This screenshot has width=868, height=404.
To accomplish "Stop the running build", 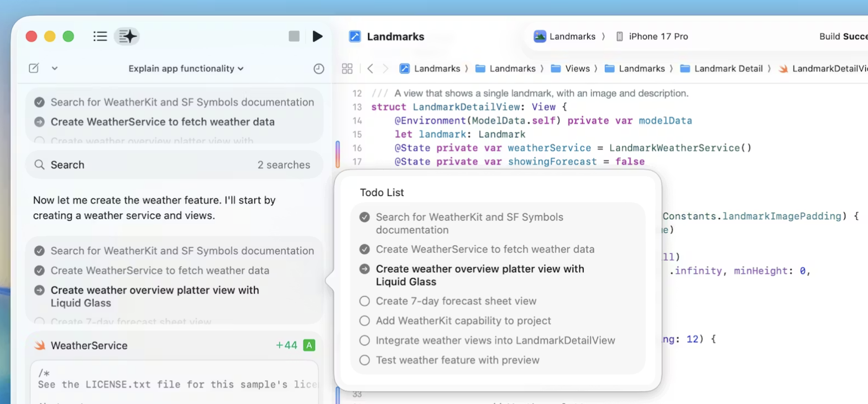I will tap(294, 37).
